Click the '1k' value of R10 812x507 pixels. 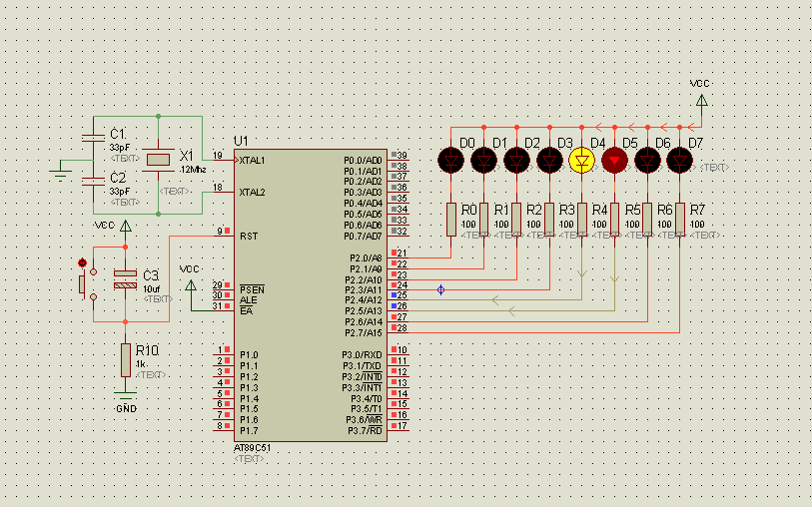(141, 364)
